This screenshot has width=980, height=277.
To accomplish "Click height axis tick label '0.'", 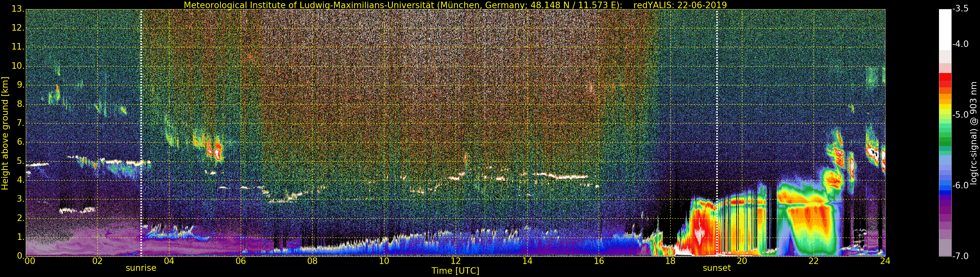I will tap(21, 256).
